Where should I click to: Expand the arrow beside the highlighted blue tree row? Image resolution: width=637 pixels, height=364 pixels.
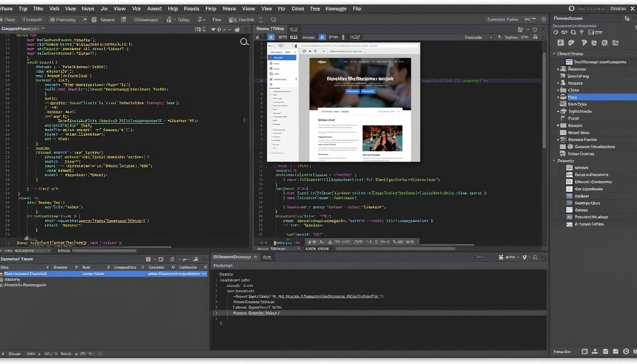pos(558,97)
